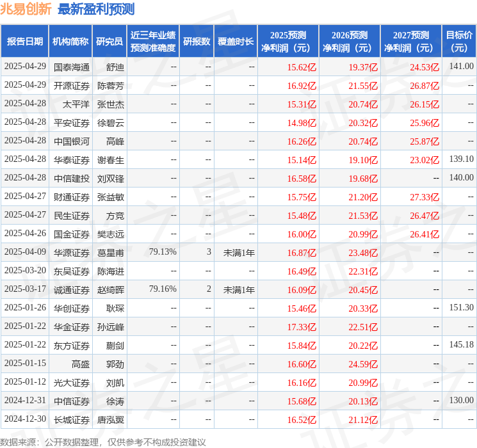The image size is (477, 448).
Task: Click report date 2025-04-09
Action: pos(25,252)
